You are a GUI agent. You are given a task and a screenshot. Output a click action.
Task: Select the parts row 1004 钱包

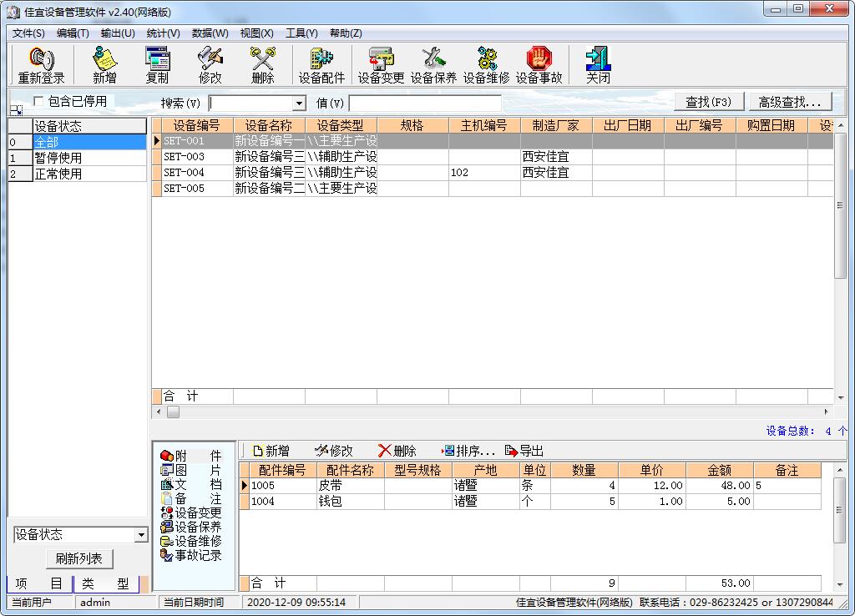(530, 501)
